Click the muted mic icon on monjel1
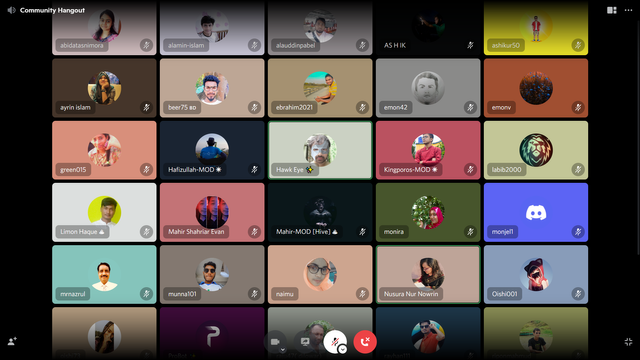Viewport: 640px width, 360px height. tap(578, 232)
